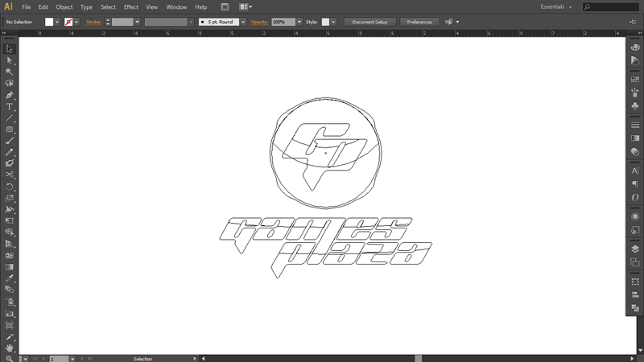Open the Opacity value dropdown
Viewport: 644px width, 362px height.
299,22
